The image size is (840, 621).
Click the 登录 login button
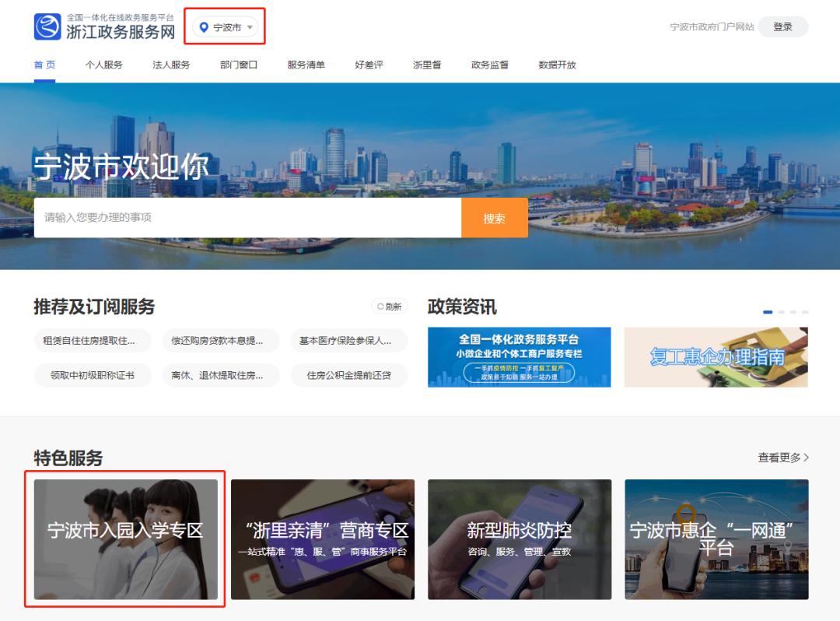coord(783,26)
